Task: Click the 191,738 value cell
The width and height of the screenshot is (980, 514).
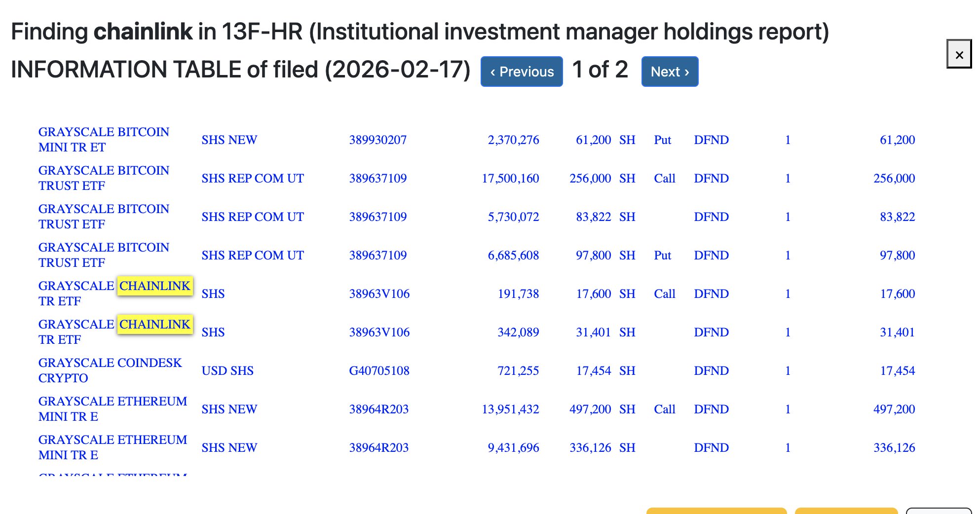Action: pos(518,294)
